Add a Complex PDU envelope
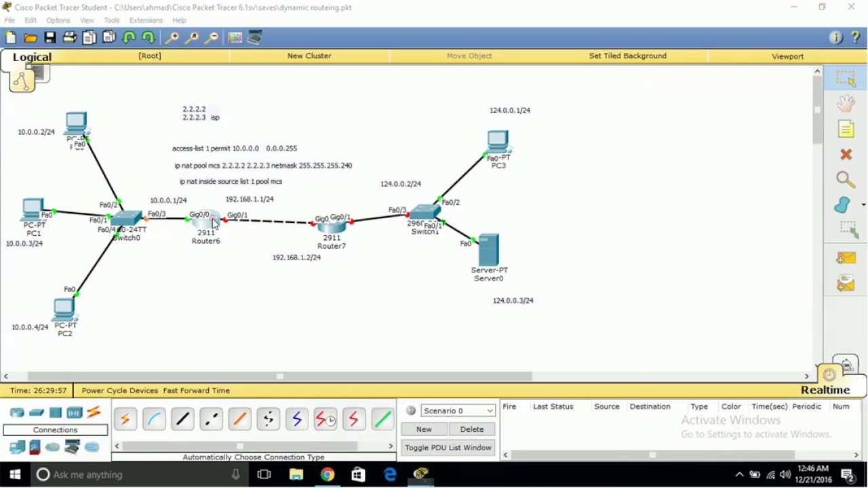The width and height of the screenshot is (868, 488). 846,283
